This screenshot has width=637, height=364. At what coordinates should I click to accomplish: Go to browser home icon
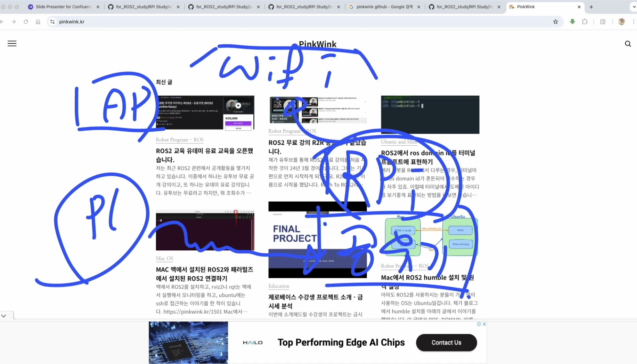pos(38,22)
